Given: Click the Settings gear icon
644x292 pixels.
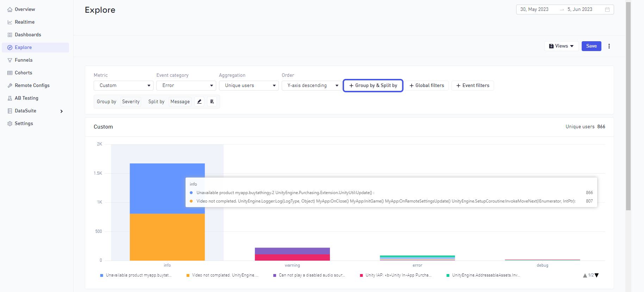Looking at the screenshot, I should [x=10, y=124].
